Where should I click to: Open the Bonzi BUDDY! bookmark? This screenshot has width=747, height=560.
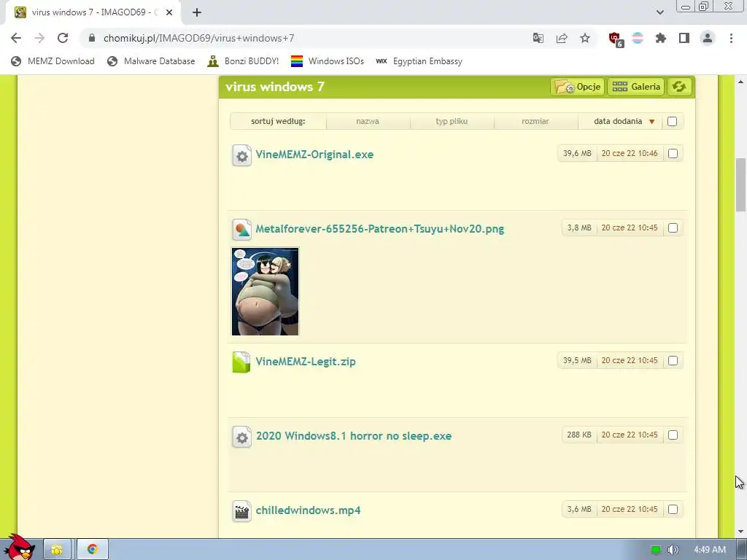pyautogui.click(x=243, y=61)
